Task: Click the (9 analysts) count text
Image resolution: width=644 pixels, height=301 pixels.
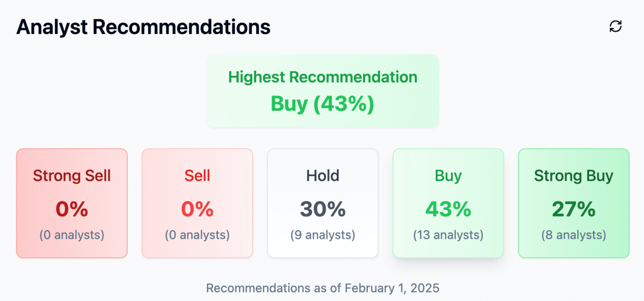Action: (x=322, y=235)
